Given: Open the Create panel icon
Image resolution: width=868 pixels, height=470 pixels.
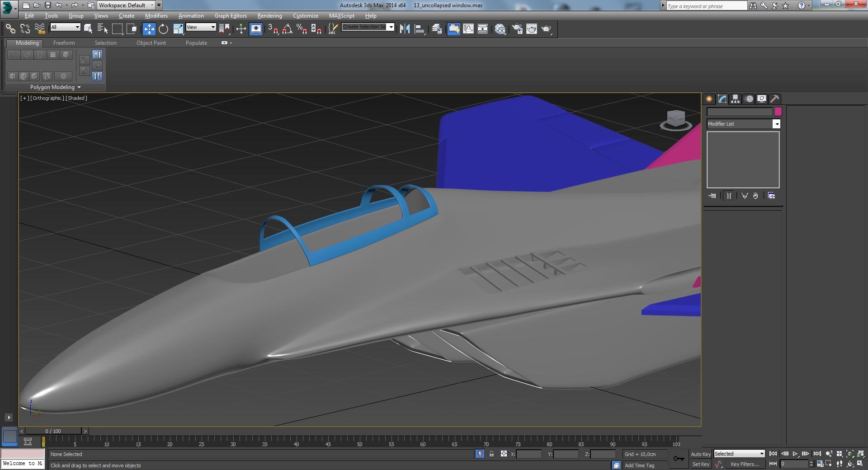Looking at the screenshot, I should click(709, 99).
